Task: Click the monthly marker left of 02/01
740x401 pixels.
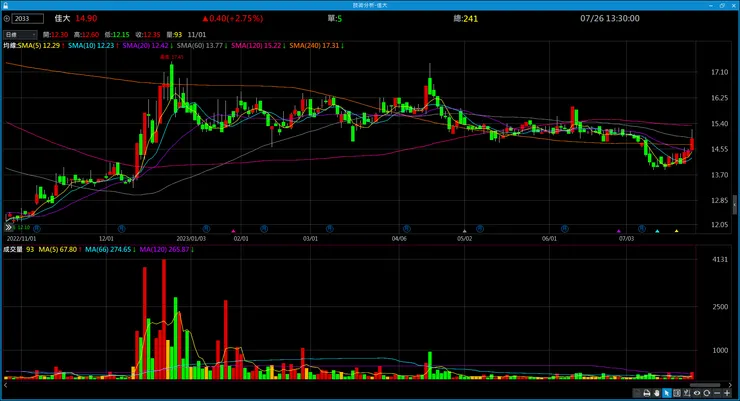Action: (206, 228)
